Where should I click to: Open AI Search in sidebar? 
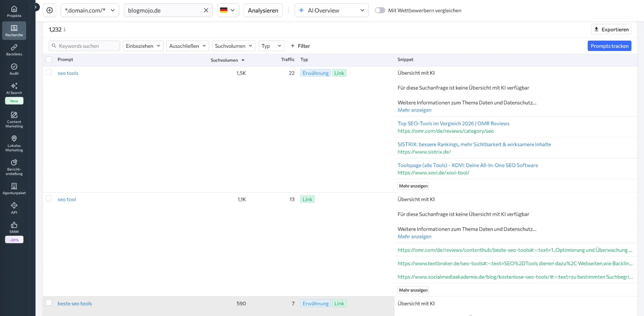[x=14, y=89]
